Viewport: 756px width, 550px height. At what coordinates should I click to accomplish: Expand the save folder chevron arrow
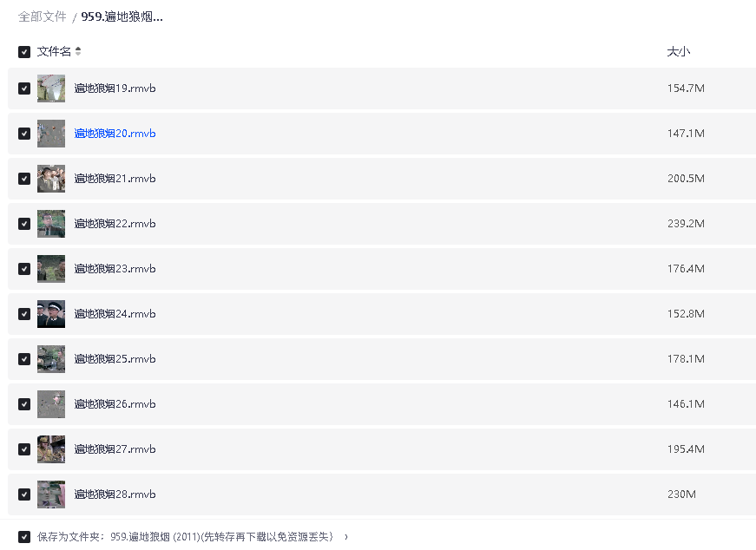coord(346,537)
